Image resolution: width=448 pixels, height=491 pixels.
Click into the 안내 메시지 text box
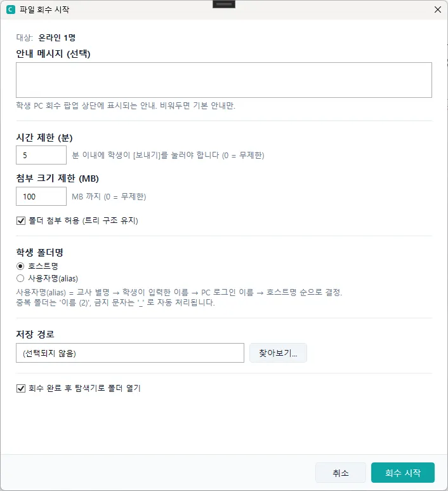tap(224, 80)
